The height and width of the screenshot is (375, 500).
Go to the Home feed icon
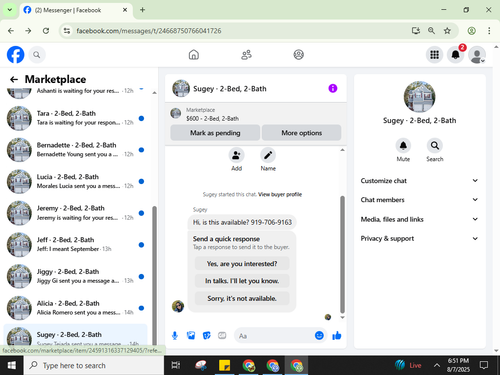click(194, 55)
